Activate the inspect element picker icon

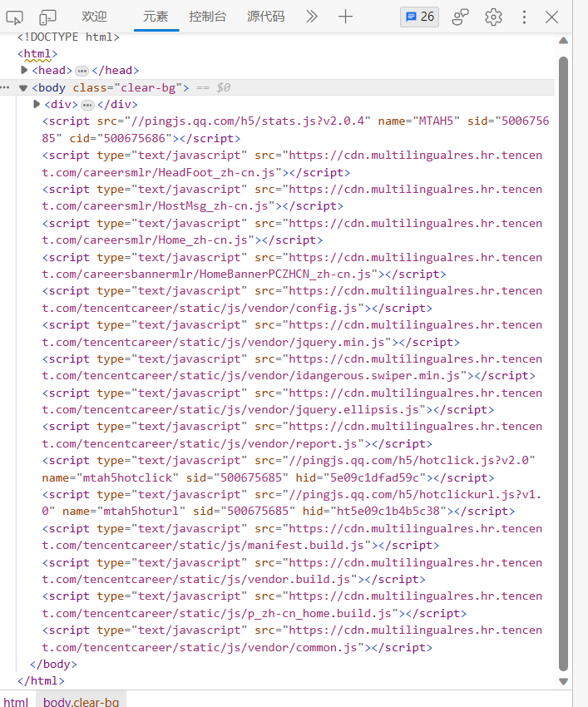(x=14, y=17)
